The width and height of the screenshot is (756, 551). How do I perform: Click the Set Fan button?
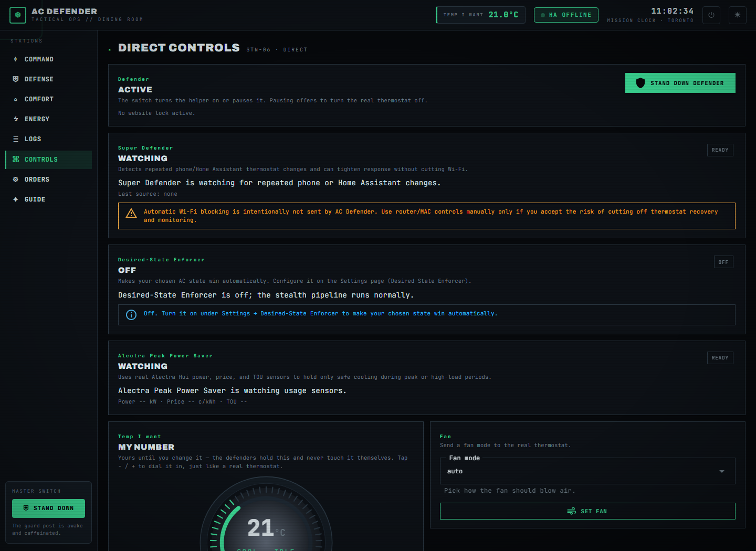point(587,511)
